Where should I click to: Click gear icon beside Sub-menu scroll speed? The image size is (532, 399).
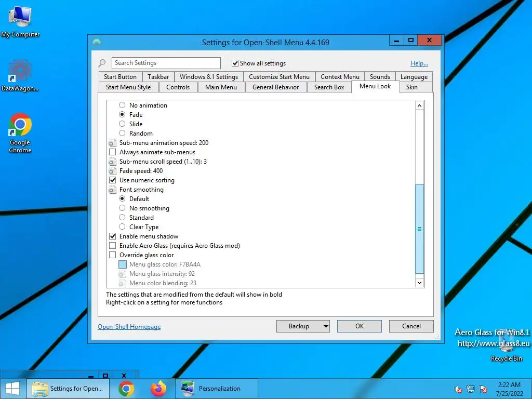point(112,162)
